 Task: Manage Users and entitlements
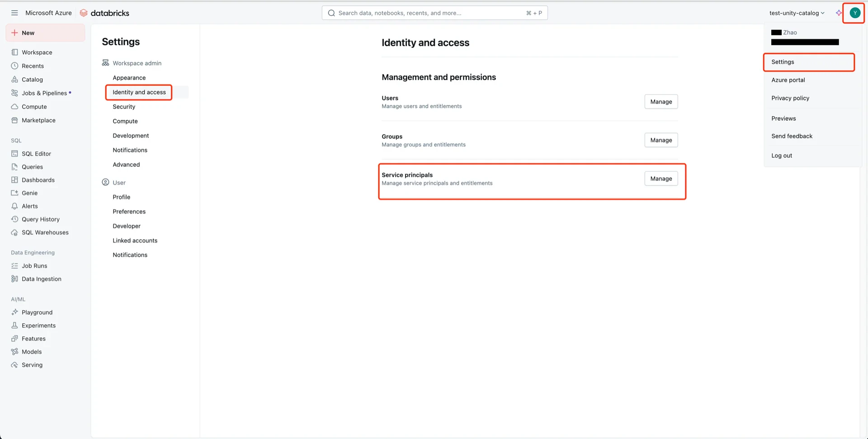(661, 102)
